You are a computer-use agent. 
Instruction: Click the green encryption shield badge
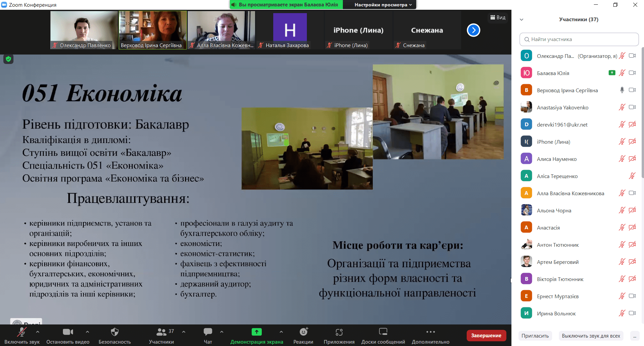(8, 59)
